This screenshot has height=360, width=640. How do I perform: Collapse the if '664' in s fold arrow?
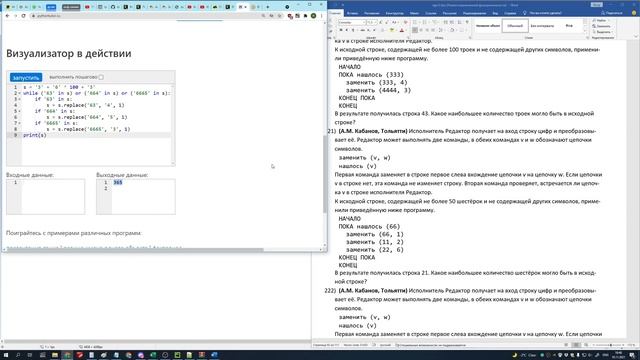point(20,111)
